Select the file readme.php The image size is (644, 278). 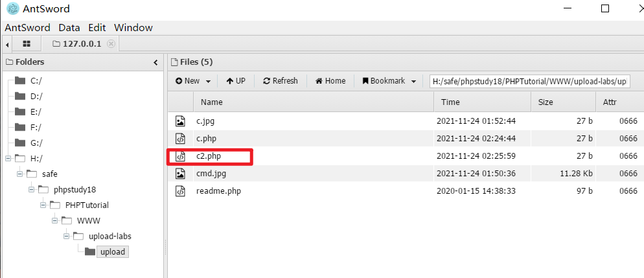(218, 191)
